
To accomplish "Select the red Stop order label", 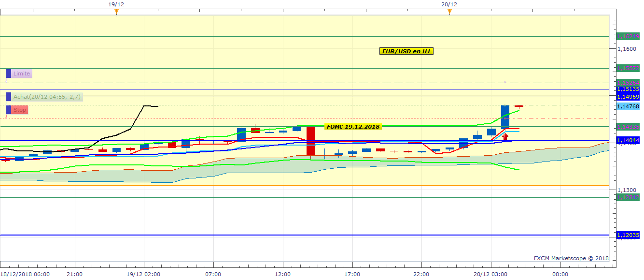I will [x=20, y=110].
